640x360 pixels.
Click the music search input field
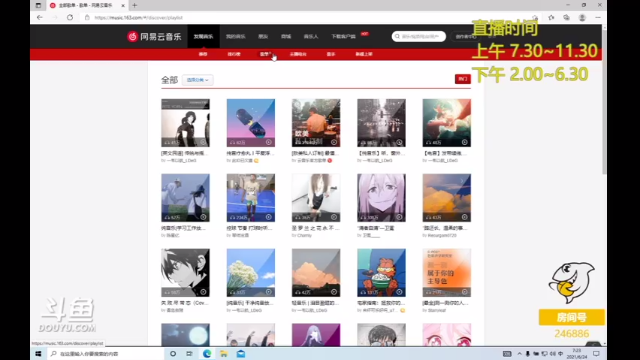coord(419,36)
